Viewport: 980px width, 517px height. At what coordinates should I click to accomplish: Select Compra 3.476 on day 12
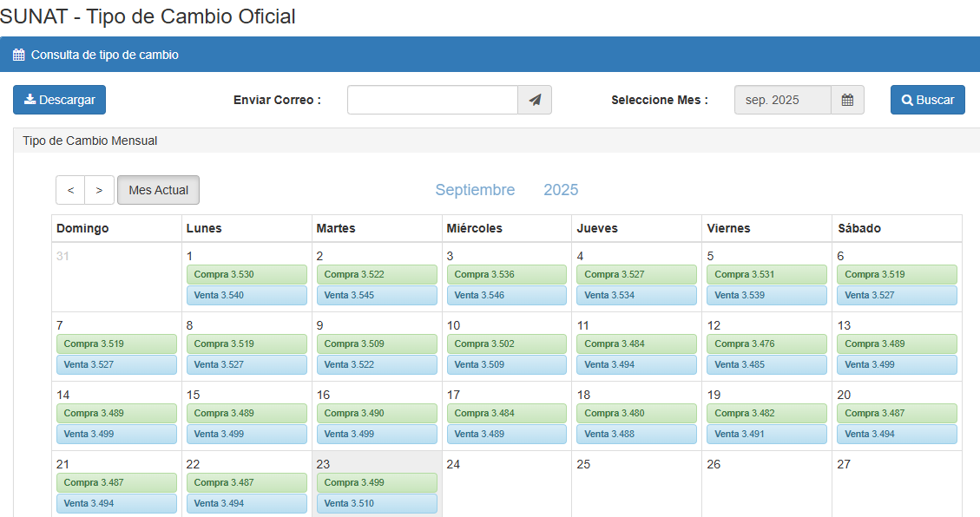point(766,344)
